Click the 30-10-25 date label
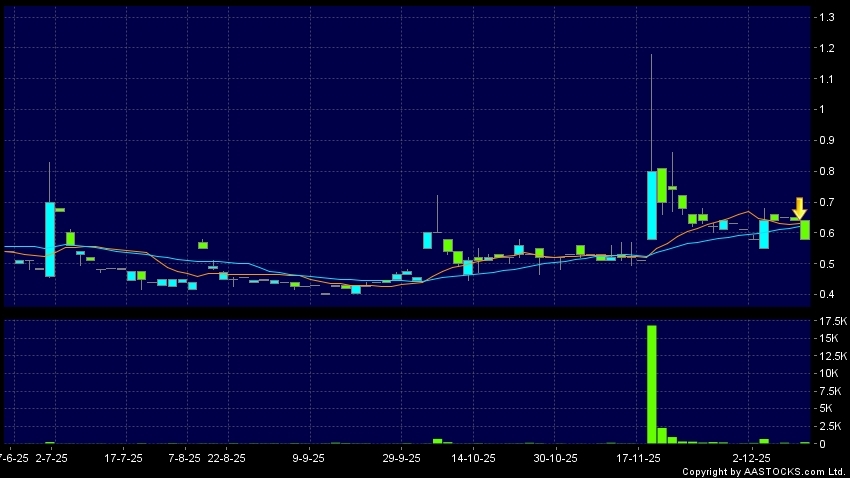The width and height of the screenshot is (850, 478). pos(557,458)
